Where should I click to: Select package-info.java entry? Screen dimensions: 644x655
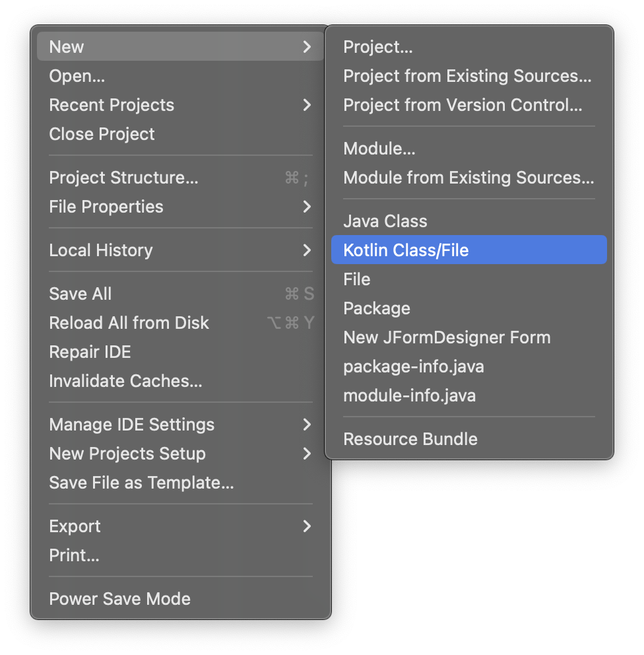414,366
